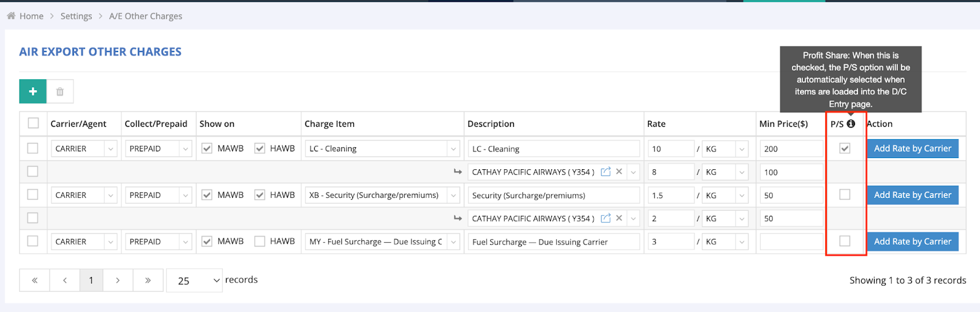Image resolution: width=980 pixels, height=312 pixels.
Task: Uncheck P/S checkbox for LC - Cleaning
Action: tap(845, 148)
